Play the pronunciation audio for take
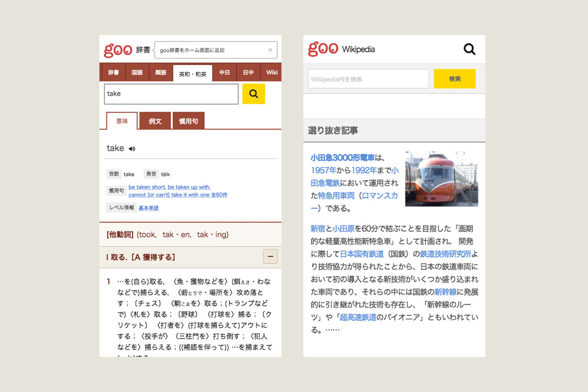The width and height of the screenshot is (588, 392). [132, 149]
